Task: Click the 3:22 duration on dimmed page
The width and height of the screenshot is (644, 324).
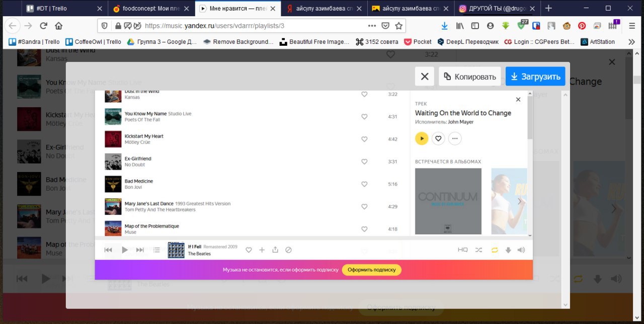Action: 431,54
